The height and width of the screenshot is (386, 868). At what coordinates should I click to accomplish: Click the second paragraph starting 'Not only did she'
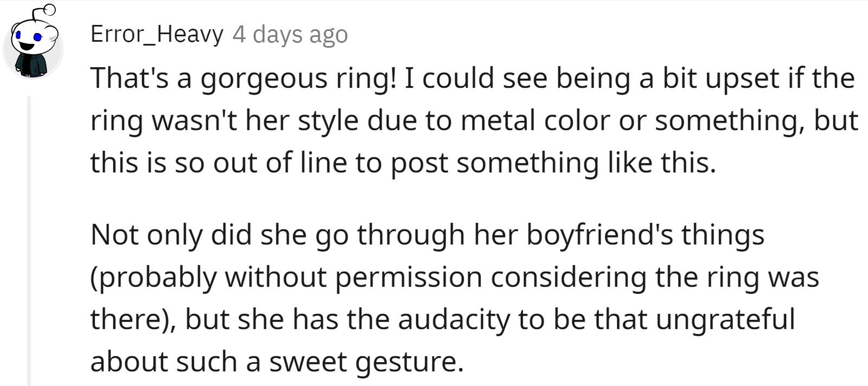pyautogui.click(x=455, y=298)
